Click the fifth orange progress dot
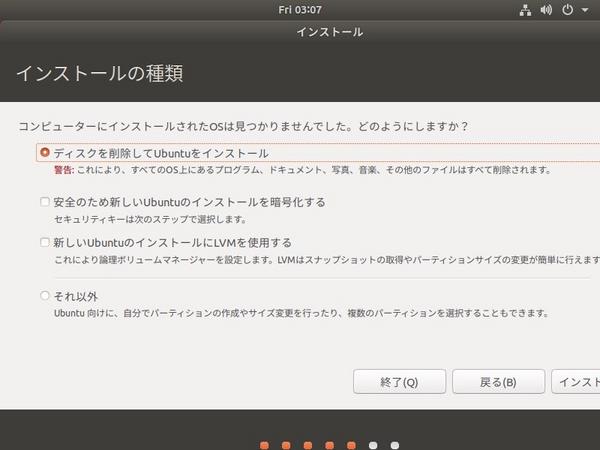600x450 pixels. (351, 445)
